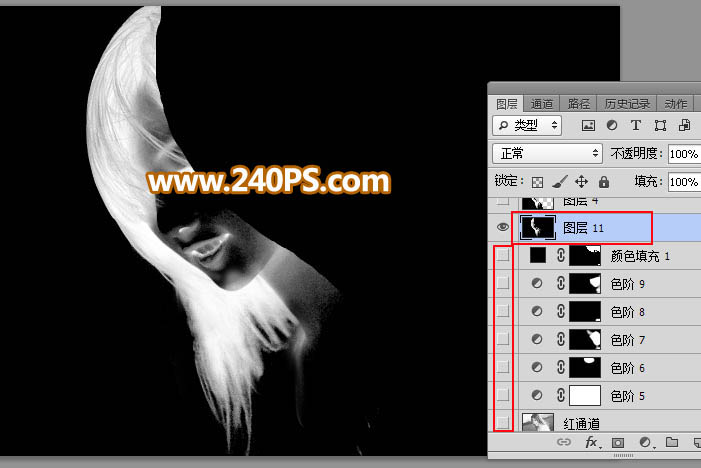Toggle mask link on 色阶 6
Screen dimensions: 701x468
pyautogui.click(x=561, y=367)
